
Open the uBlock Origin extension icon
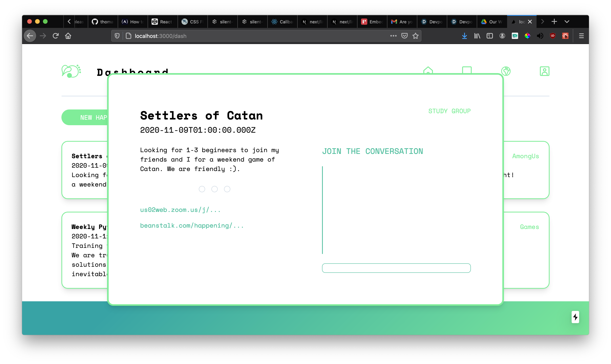553,36
